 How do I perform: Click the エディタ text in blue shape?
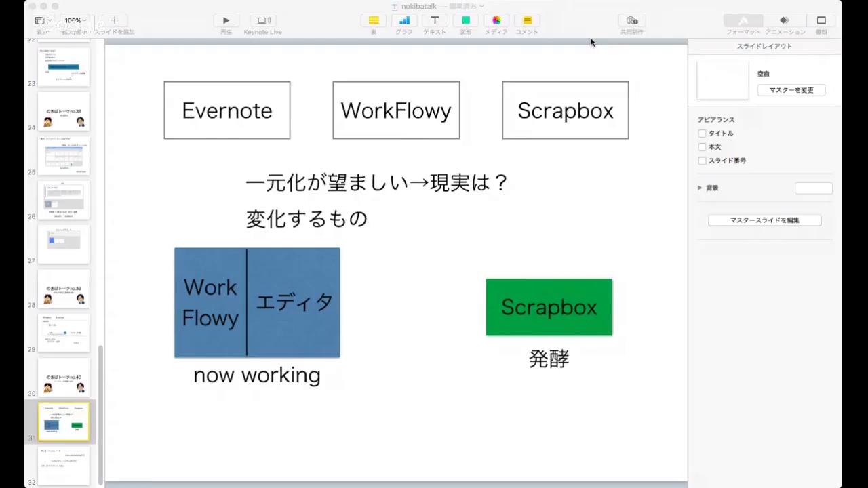(x=294, y=302)
